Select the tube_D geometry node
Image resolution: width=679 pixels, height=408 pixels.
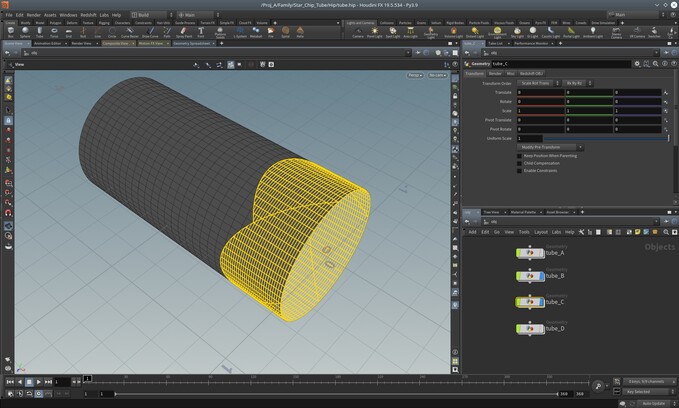click(530, 329)
